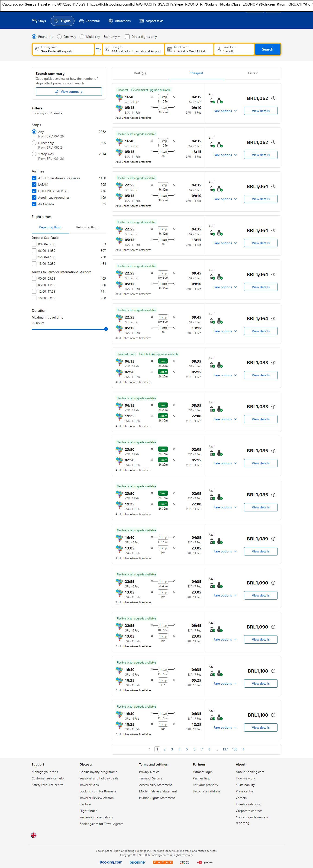Click the info icon next to Best tab

click(x=144, y=73)
